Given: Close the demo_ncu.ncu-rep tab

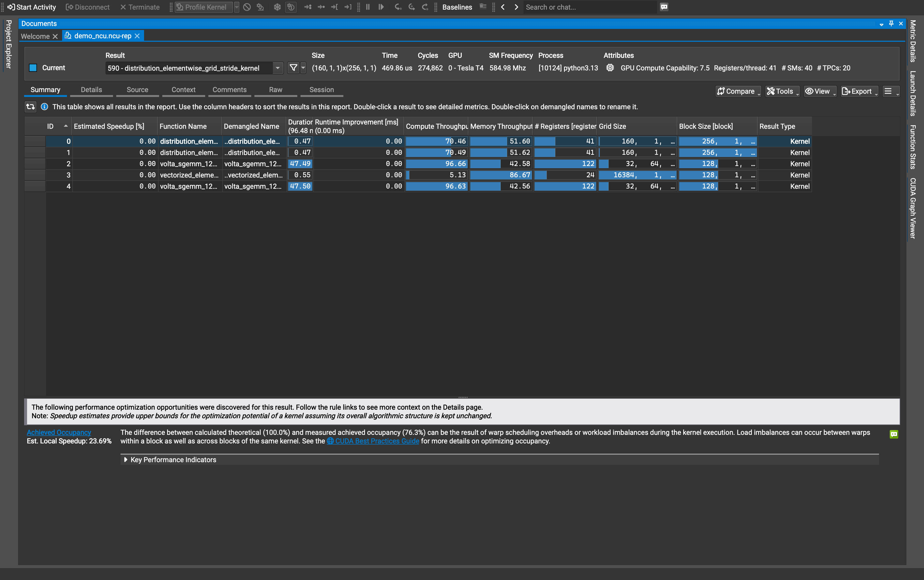Looking at the screenshot, I should click(x=137, y=36).
